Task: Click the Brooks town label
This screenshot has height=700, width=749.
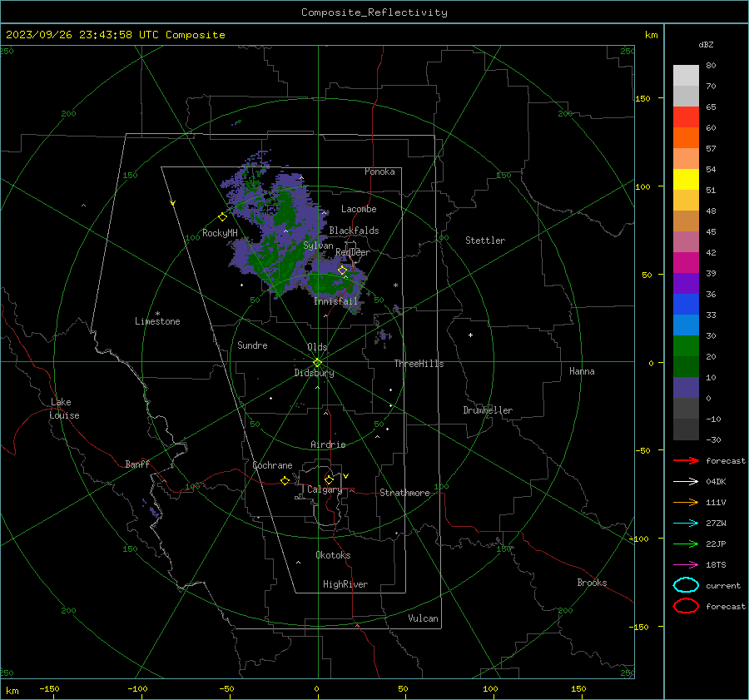Action: [592, 583]
